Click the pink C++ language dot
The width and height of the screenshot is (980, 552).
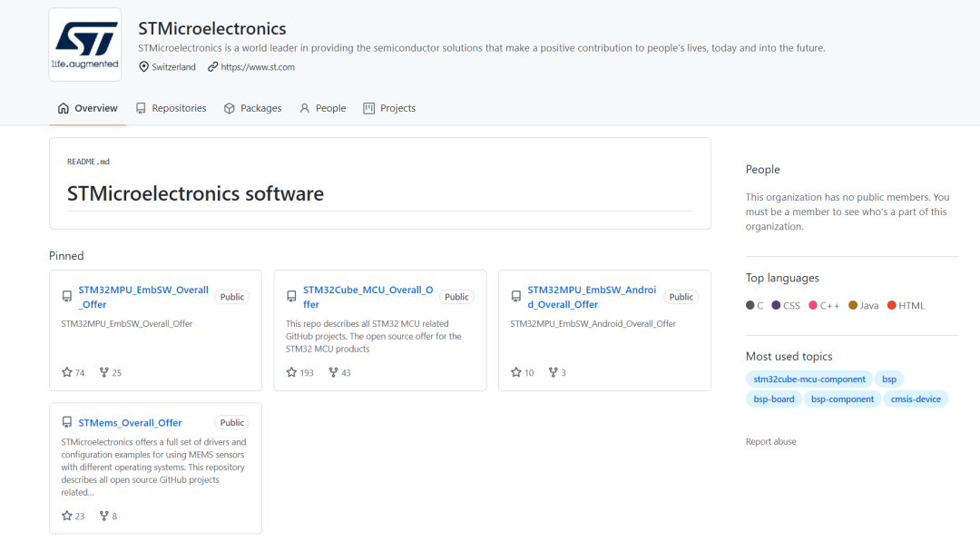[813, 305]
